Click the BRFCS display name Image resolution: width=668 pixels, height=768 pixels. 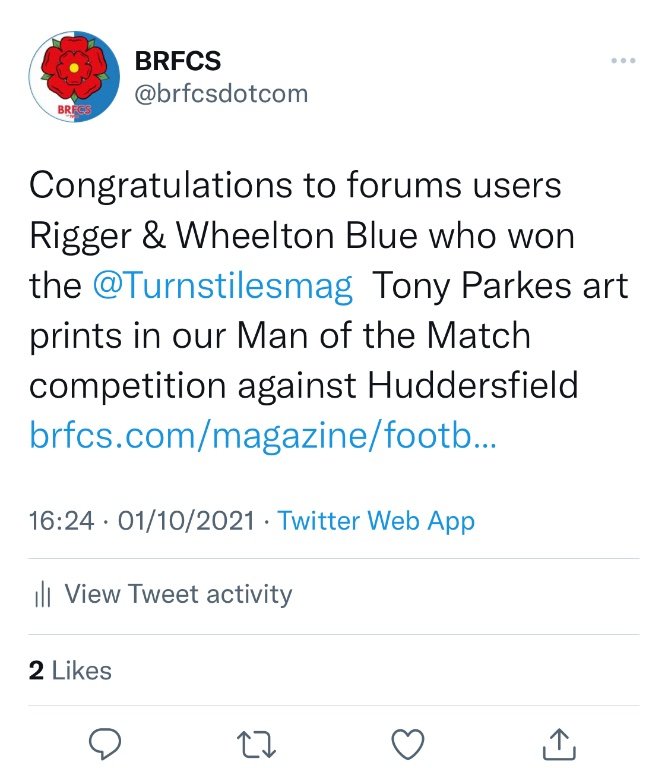[x=178, y=60]
